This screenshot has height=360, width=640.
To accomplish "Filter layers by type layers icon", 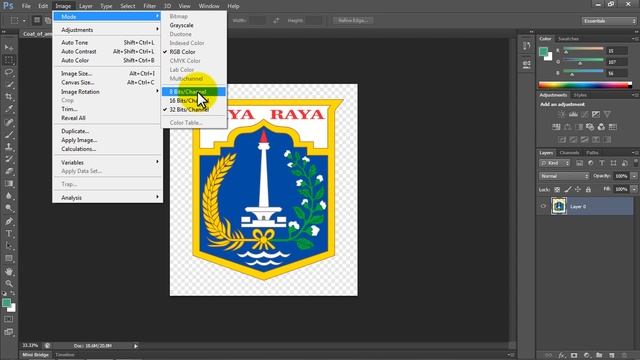I will pos(602,163).
